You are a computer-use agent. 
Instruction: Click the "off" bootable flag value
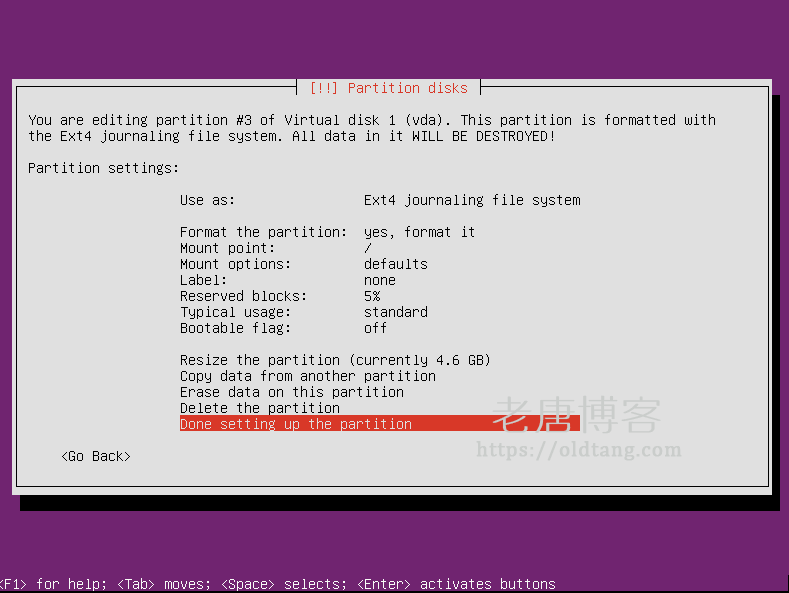coord(375,328)
